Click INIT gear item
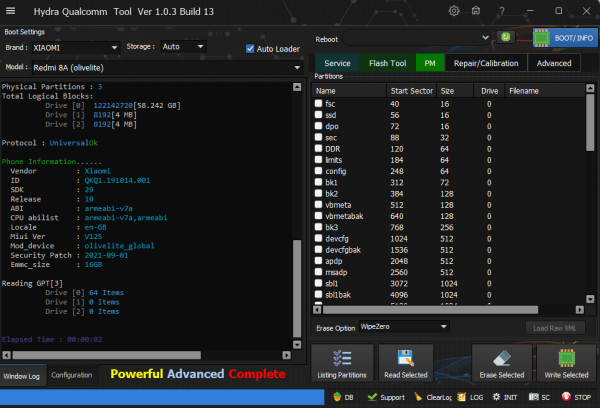 point(505,397)
